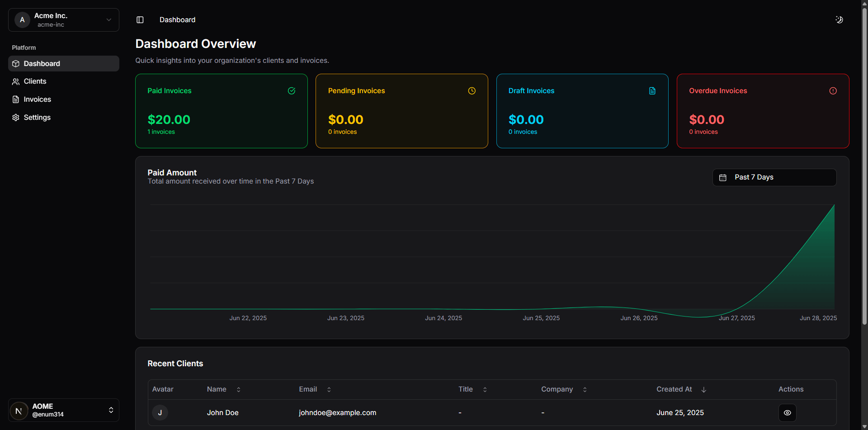
Task: Click the calendar icon in date range selector
Action: pyautogui.click(x=723, y=178)
